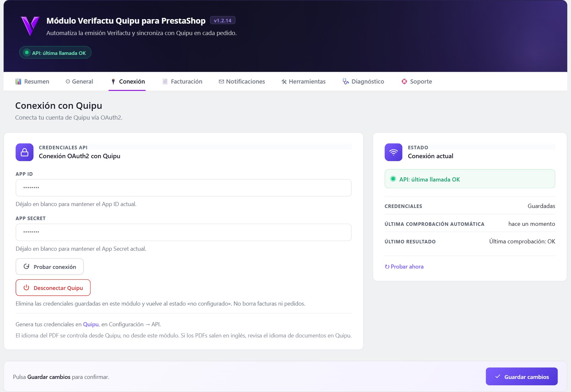The image size is (571, 392).
Task: Click 'Déjalo en blanco' hint under App ID
Action: [76, 204]
